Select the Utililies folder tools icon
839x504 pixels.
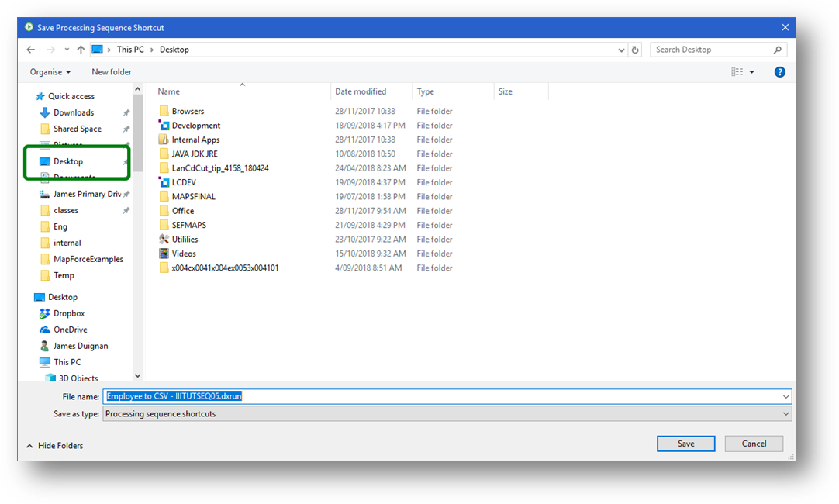[x=164, y=240]
